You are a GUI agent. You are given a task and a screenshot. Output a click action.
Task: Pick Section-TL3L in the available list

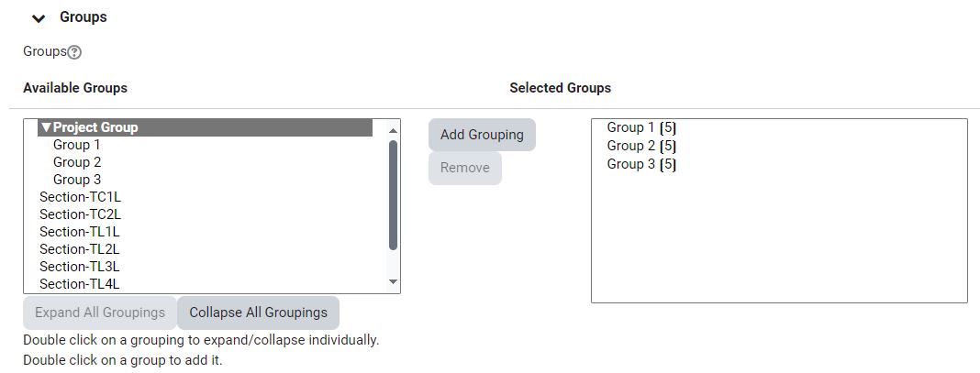[x=80, y=267]
